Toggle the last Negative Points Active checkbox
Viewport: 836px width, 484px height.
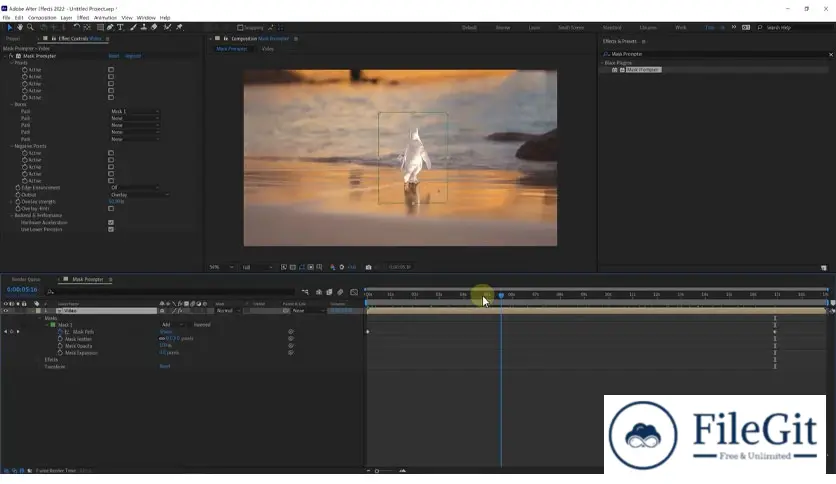click(x=111, y=181)
